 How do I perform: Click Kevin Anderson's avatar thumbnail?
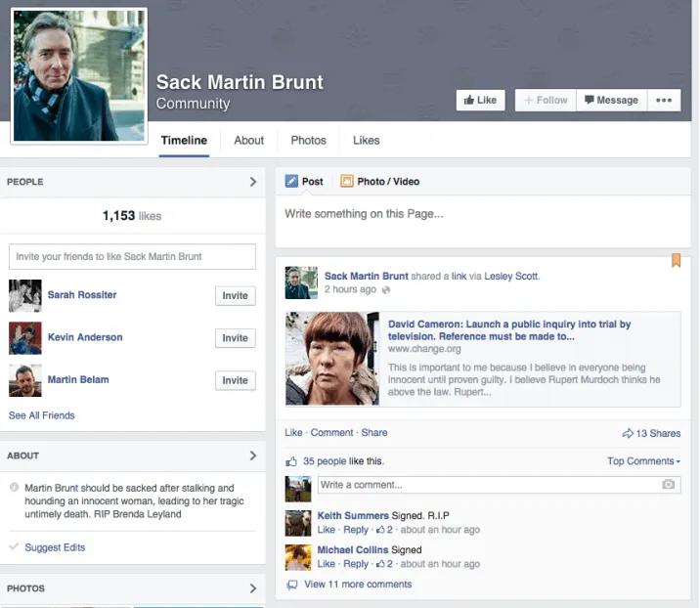click(x=25, y=338)
